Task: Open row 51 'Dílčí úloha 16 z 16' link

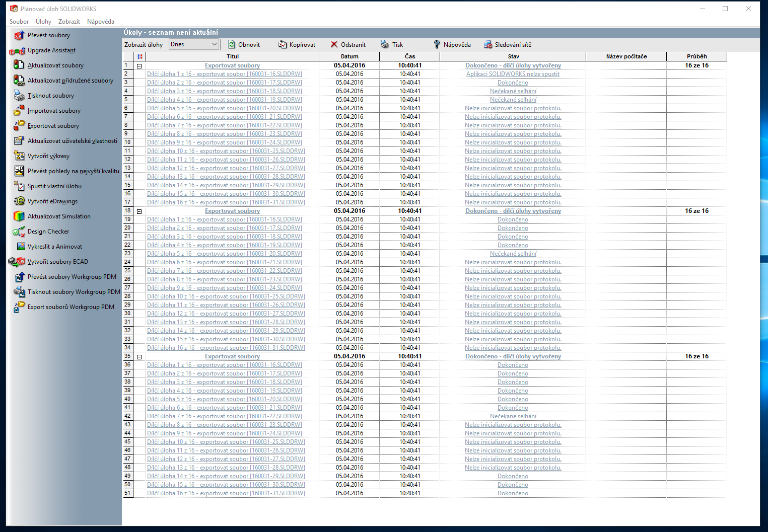Action: (x=226, y=493)
